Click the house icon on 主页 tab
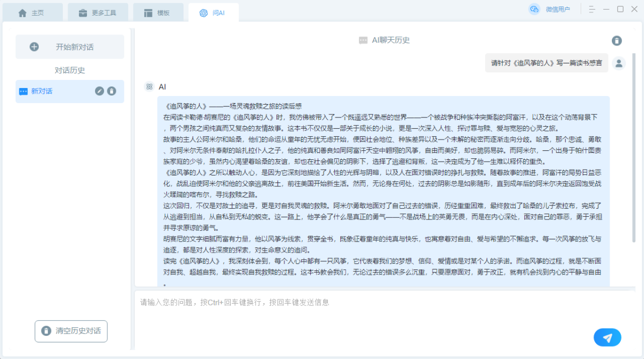This screenshot has height=359, width=644. [x=23, y=13]
